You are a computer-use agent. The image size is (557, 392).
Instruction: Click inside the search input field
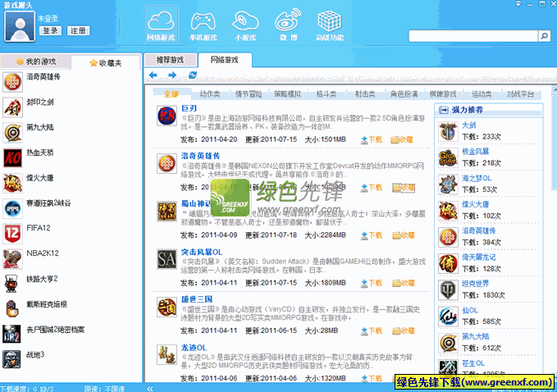[x=473, y=36]
